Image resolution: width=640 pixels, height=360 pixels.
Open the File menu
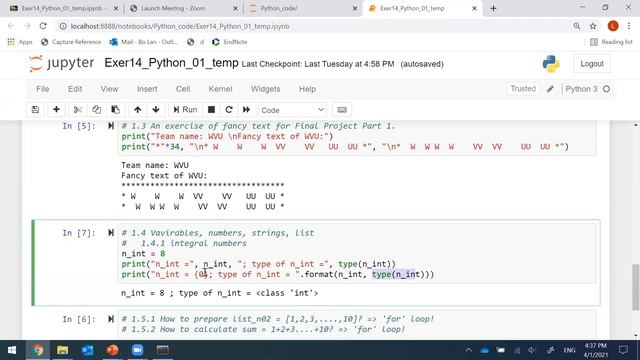(42, 89)
